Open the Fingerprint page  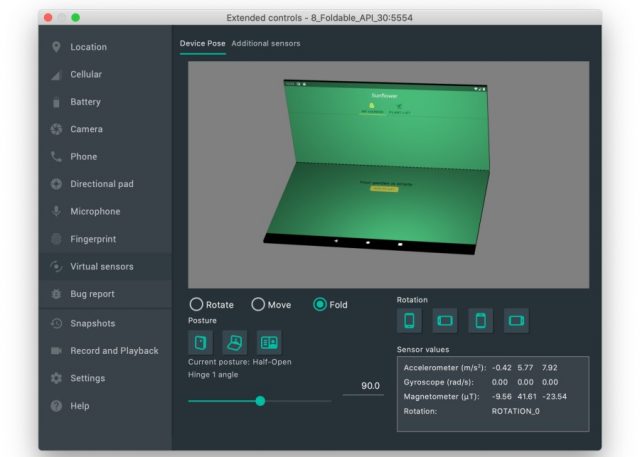(x=105, y=239)
